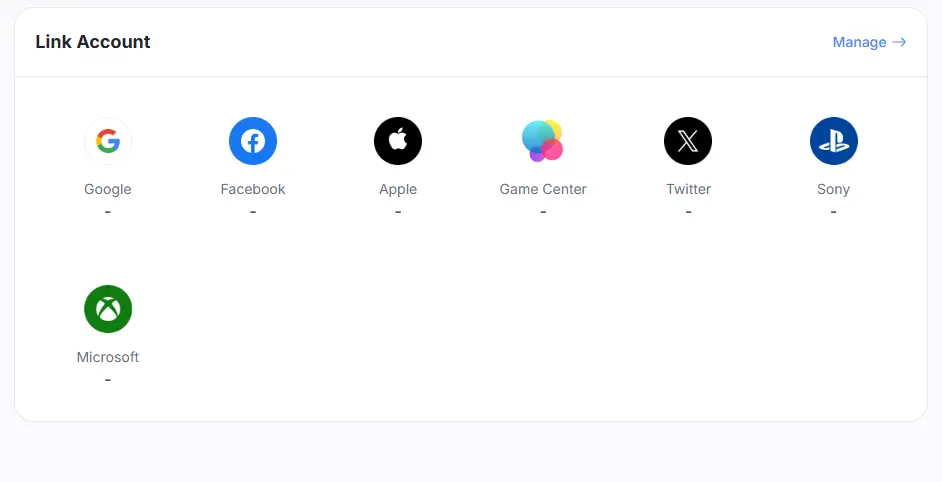Select the Facebook logo icon
This screenshot has width=942, height=482.
[253, 141]
